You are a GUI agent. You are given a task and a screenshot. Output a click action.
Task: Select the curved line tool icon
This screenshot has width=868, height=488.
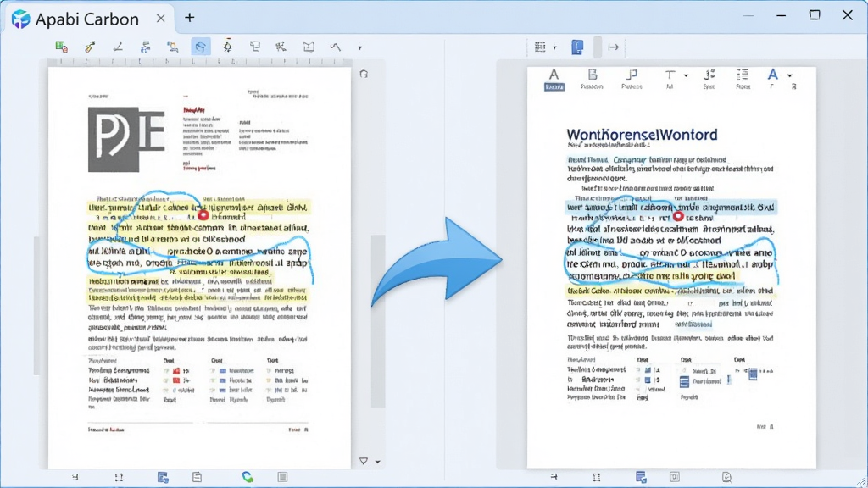336,47
